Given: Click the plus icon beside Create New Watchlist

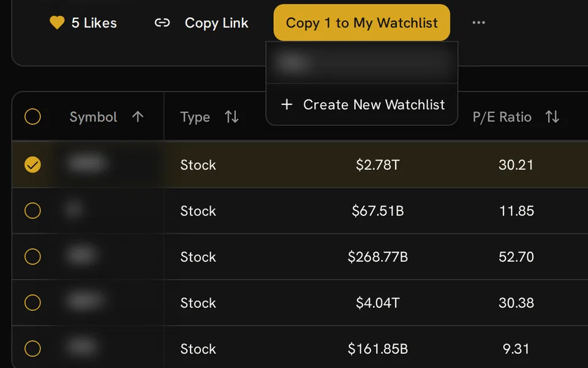Looking at the screenshot, I should tap(287, 104).
